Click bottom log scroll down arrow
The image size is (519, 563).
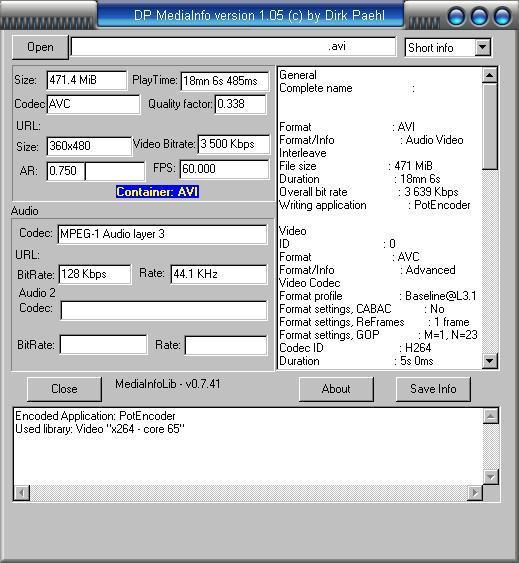pyautogui.click(x=491, y=477)
